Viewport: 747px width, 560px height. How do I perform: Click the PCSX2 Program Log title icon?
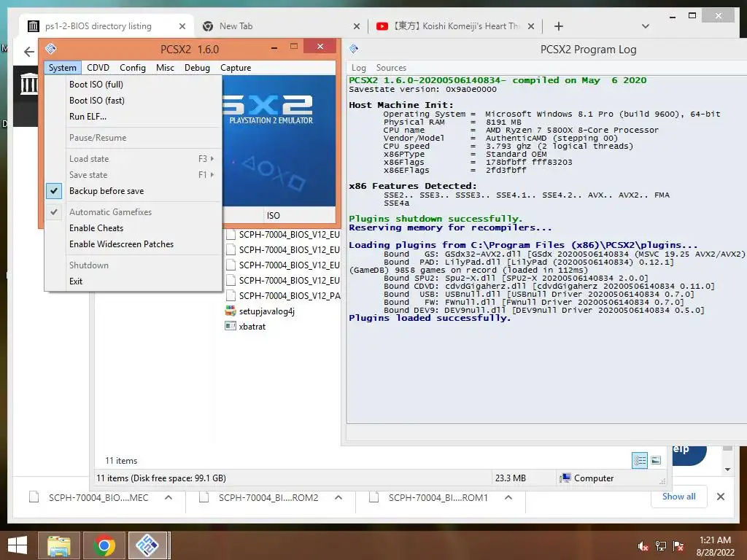(354, 49)
